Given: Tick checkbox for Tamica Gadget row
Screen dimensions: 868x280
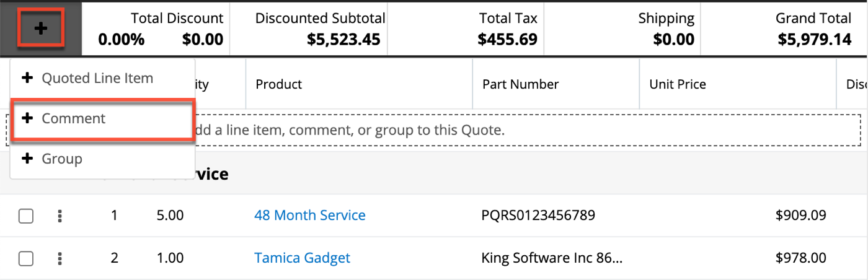Looking at the screenshot, I should click(26, 258).
